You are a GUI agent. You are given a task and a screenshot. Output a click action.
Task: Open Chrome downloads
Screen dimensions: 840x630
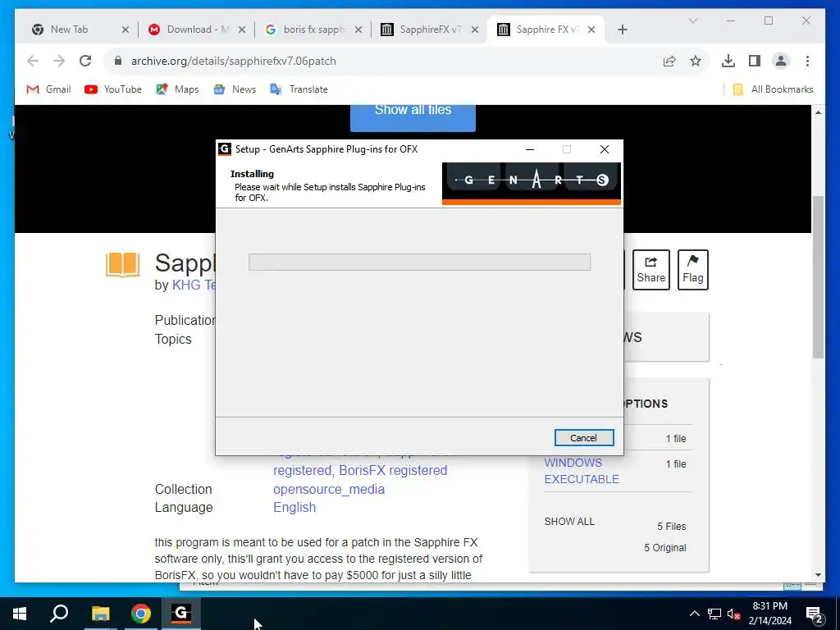click(728, 61)
